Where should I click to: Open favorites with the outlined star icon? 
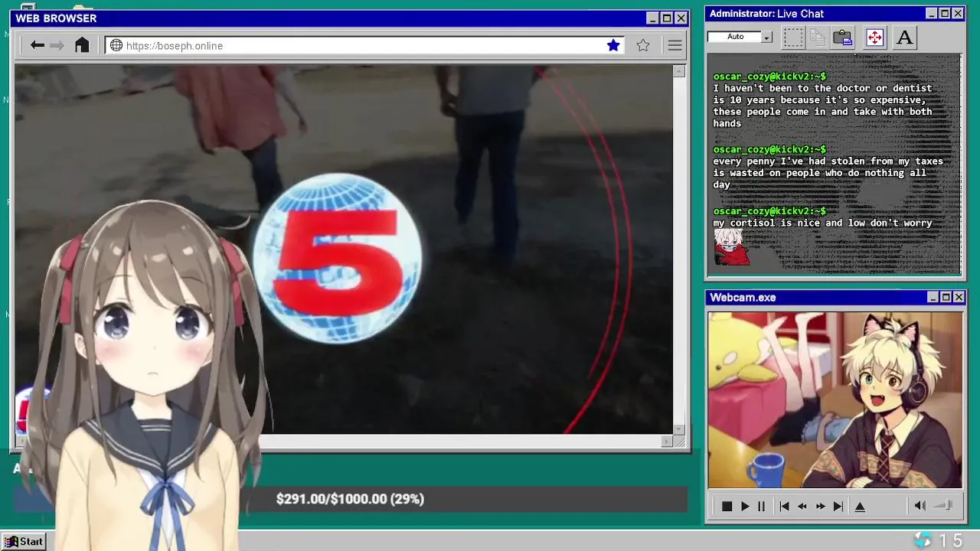click(643, 45)
